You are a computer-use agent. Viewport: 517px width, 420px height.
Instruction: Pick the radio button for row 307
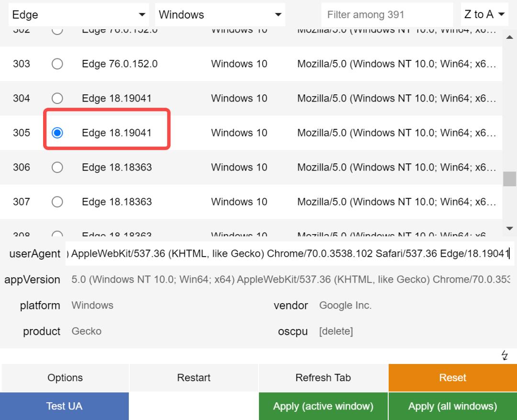coord(57,202)
